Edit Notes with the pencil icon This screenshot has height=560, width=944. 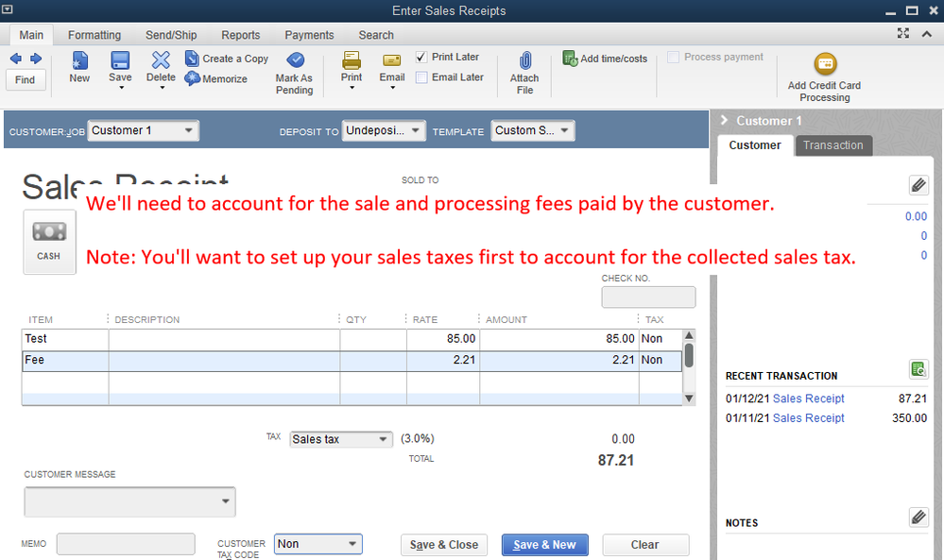pyautogui.click(x=918, y=517)
